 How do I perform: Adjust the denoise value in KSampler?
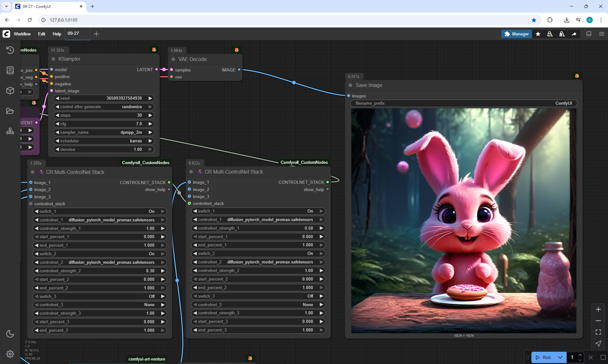pyautogui.click(x=104, y=149)
